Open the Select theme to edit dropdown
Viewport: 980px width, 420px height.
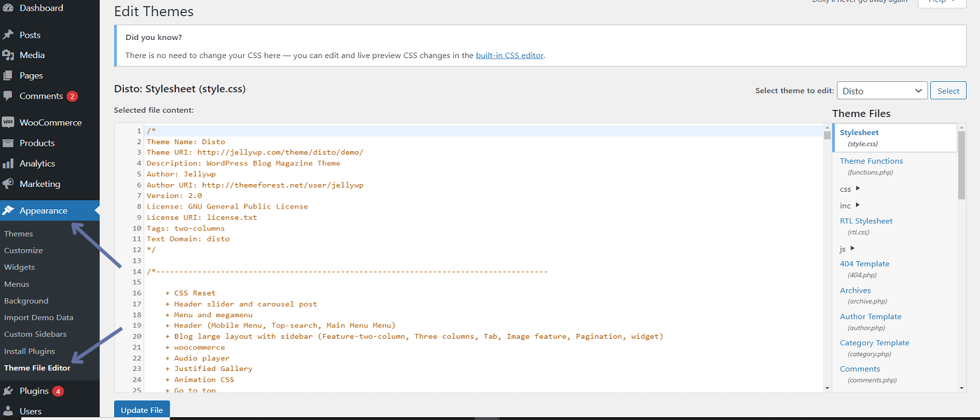pos(882,91)
